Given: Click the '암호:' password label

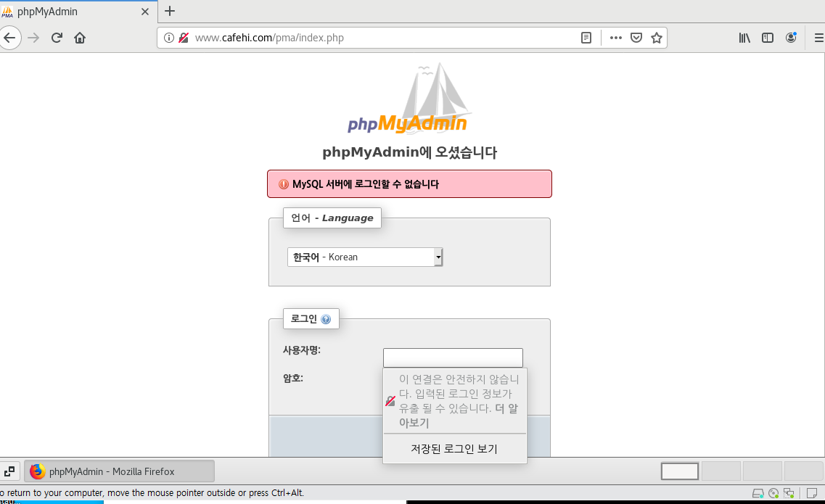Looking at the screenshot, I should point(293,379).
